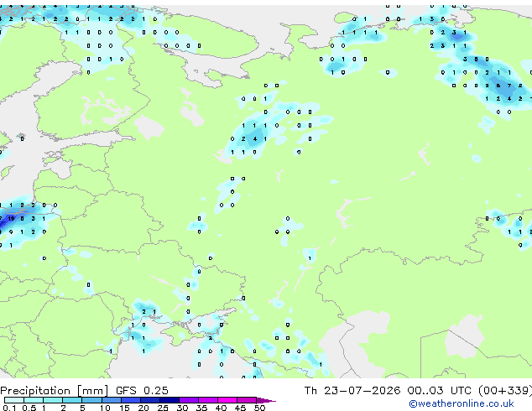Pick the 35–40 mm violet legend swatch
The image size is (532, 411).
(208, 400)
